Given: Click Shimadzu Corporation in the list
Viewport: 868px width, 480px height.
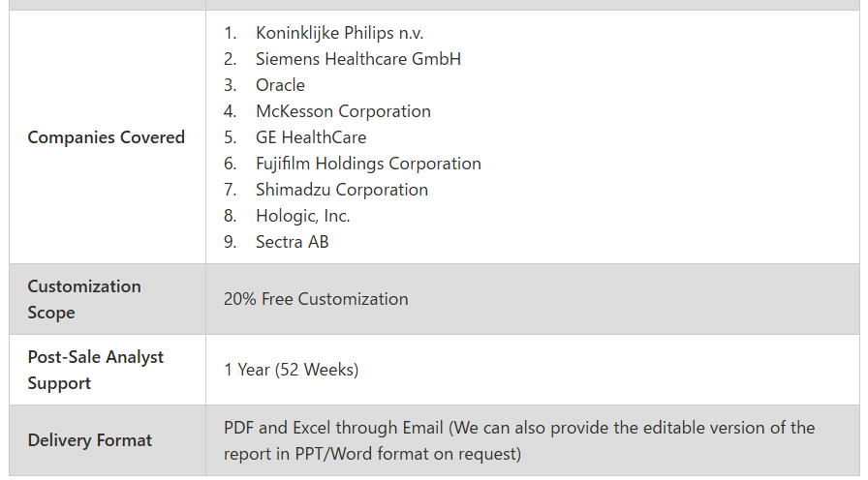Looking at the screenshot, I should (x=342, y=190).
